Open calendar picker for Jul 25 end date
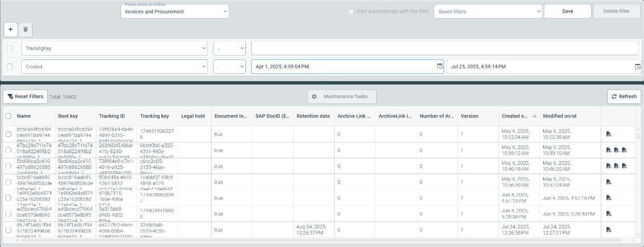 pyautogui.click(x=638, y=66)
